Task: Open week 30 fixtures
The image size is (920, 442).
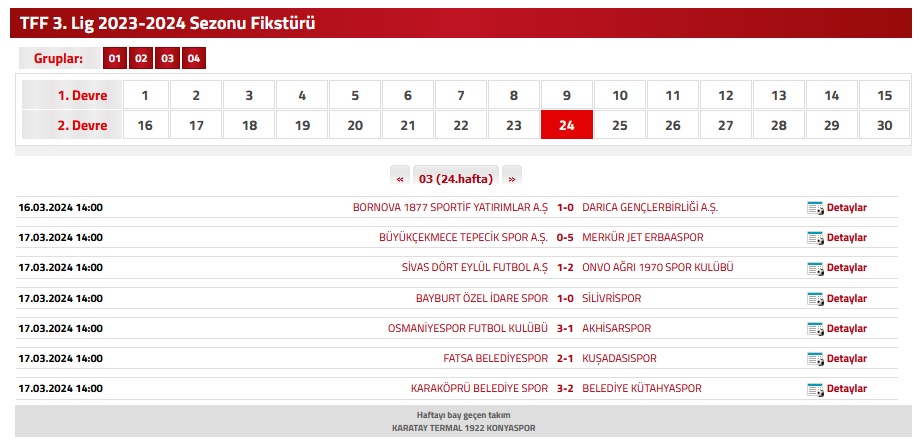Action: pyautogui.click(x=884, y=125)
